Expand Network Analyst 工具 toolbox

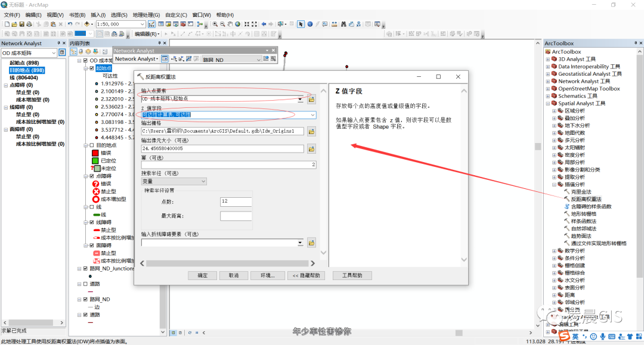[x=547, y=81]
